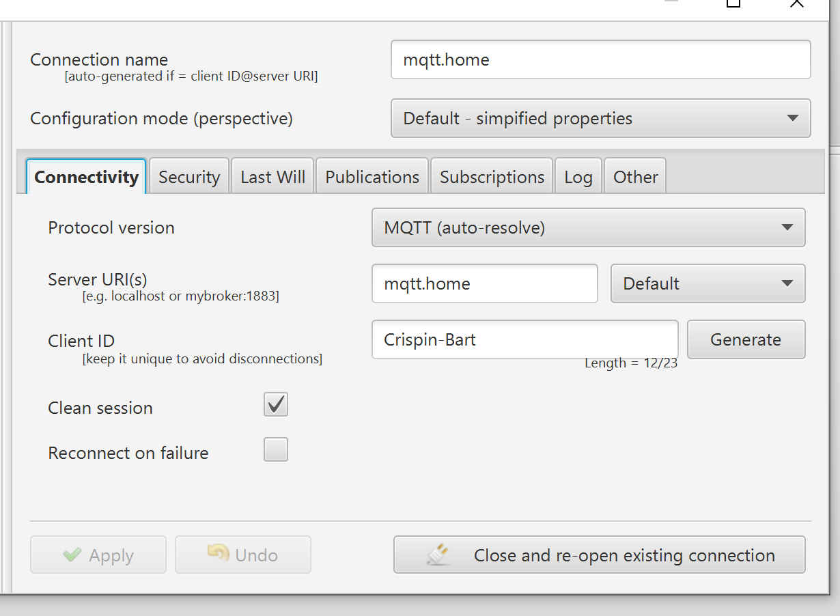The height and width of the screenshot is (616, 840).
Task: Click the green checkmark Apply icon
Action: 72,555
